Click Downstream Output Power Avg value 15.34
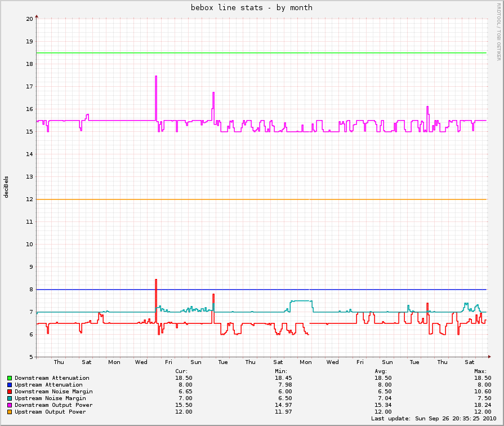The height and width of the screenshot is (426, 504). click(x=383, y=405)
